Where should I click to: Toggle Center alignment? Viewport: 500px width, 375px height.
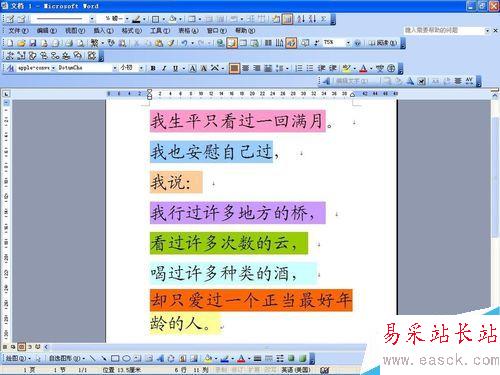click(x=246, y=68)
